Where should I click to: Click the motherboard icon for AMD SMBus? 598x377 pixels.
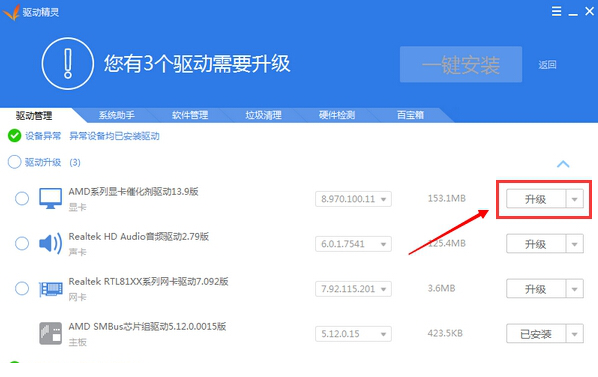50,333
